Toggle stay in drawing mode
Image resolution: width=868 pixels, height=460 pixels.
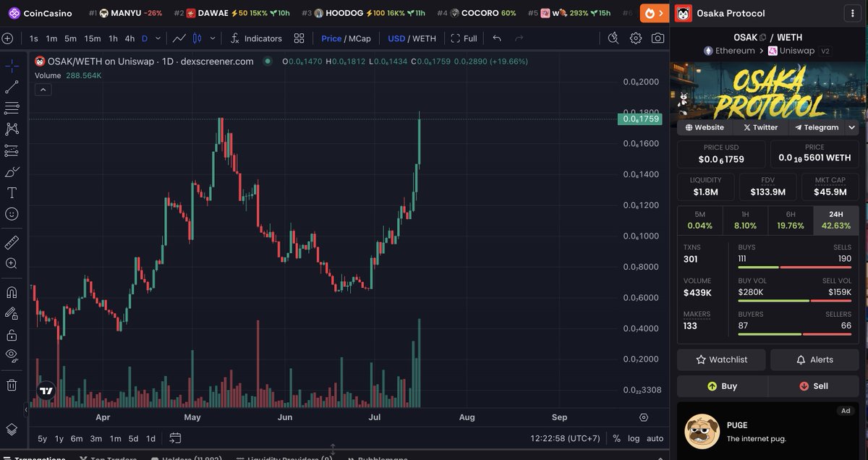(12, 313)
